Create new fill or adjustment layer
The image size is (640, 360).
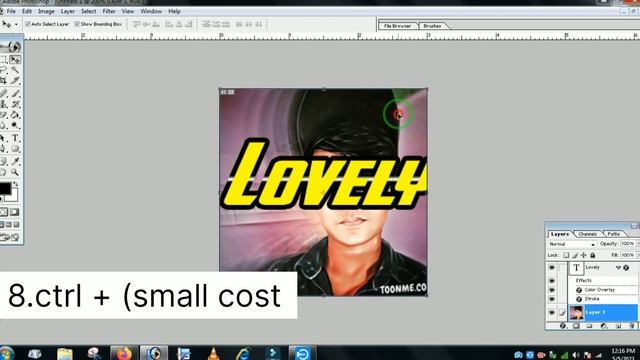[x=604, y=326]
